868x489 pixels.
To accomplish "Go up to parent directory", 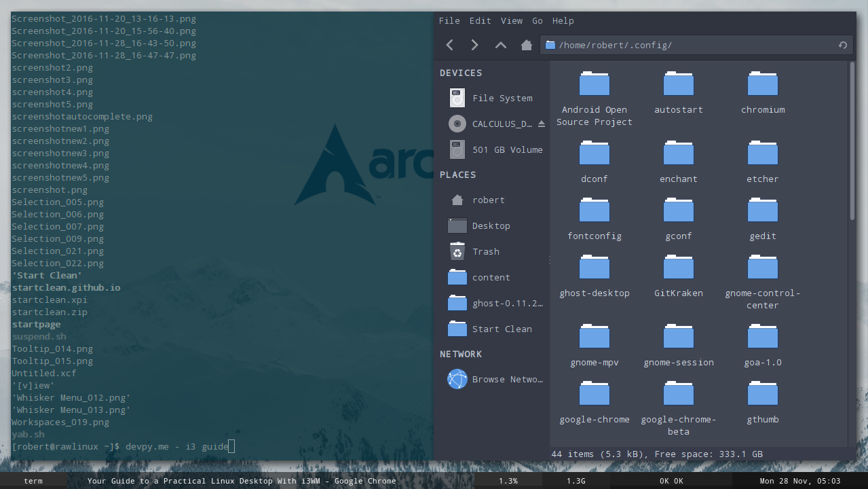I will [x=501, y=45].
